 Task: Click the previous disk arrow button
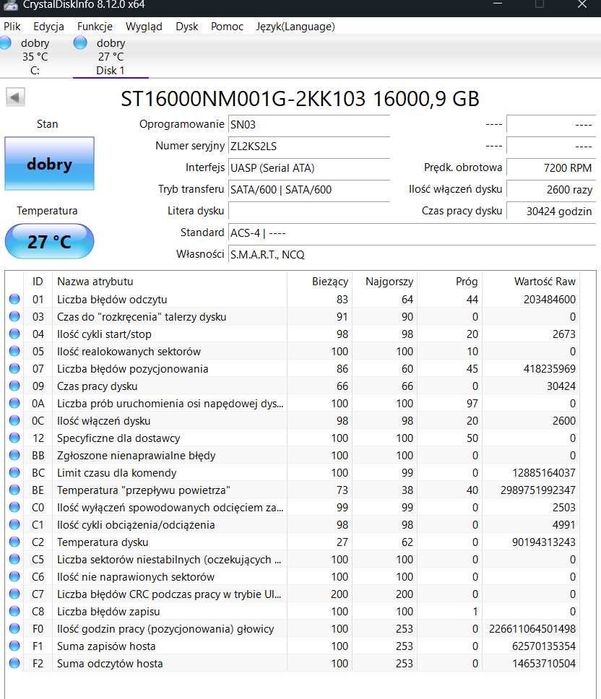pos(15,97)
